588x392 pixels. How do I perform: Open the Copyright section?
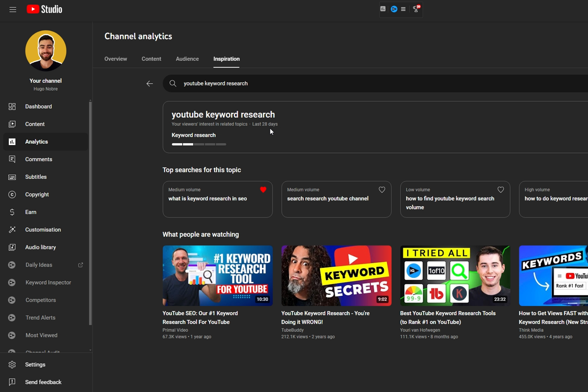(x=36, y=194)
